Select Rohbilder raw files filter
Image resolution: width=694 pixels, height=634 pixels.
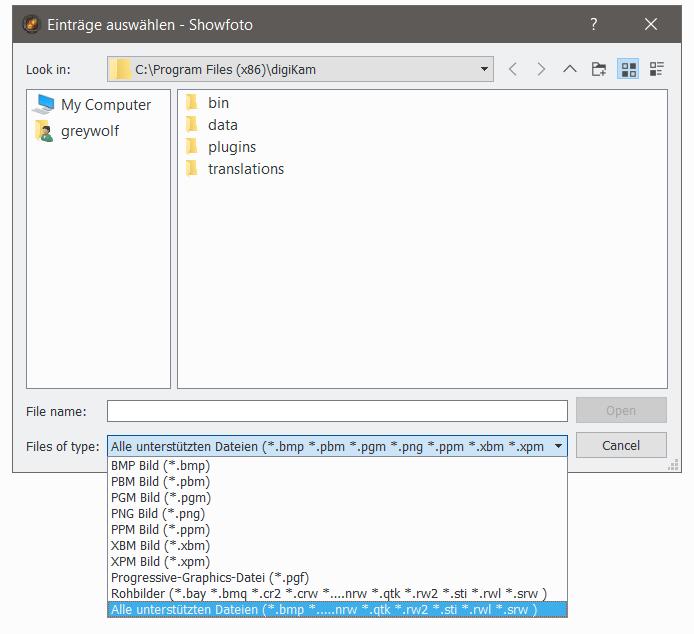point(328,594)
